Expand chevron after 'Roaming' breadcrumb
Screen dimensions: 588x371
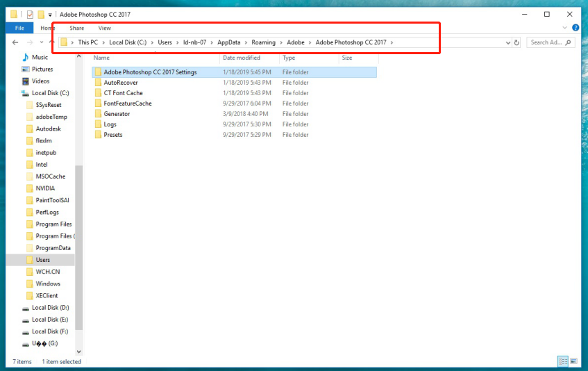(281, 43)
